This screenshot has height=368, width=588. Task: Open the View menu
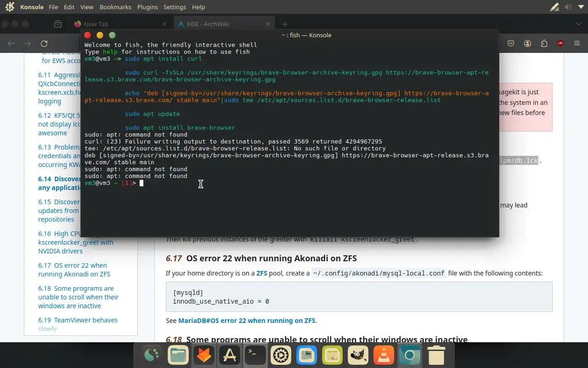(87, 7)
